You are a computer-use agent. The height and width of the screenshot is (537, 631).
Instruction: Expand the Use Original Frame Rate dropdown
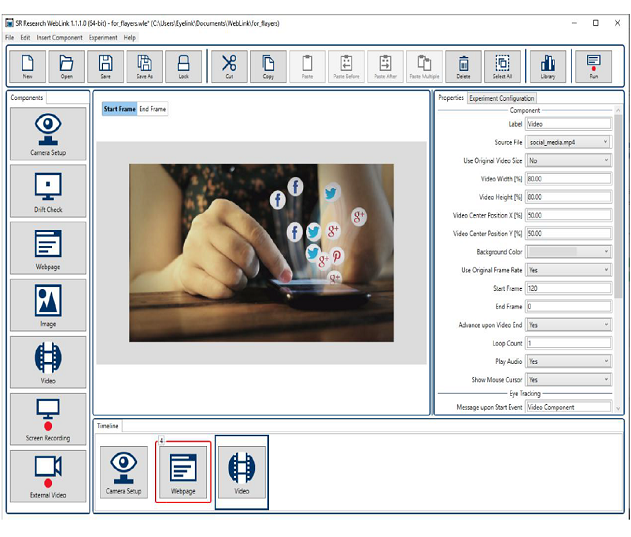point(569,270)
